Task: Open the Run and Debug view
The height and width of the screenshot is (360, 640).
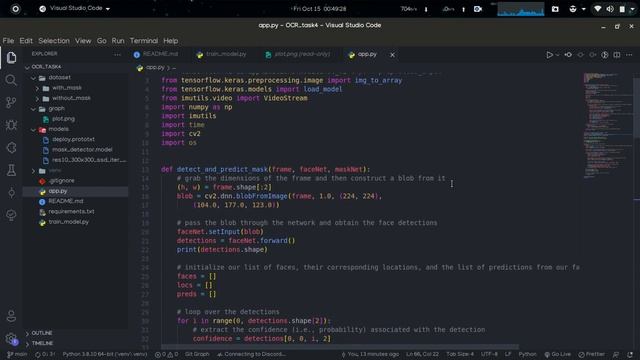Action: (11, 125)
